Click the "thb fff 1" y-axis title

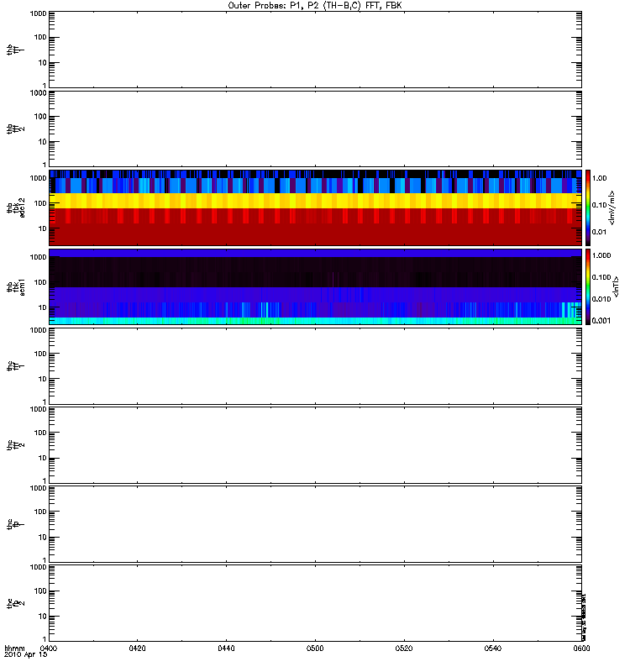(x=16, y=50)
